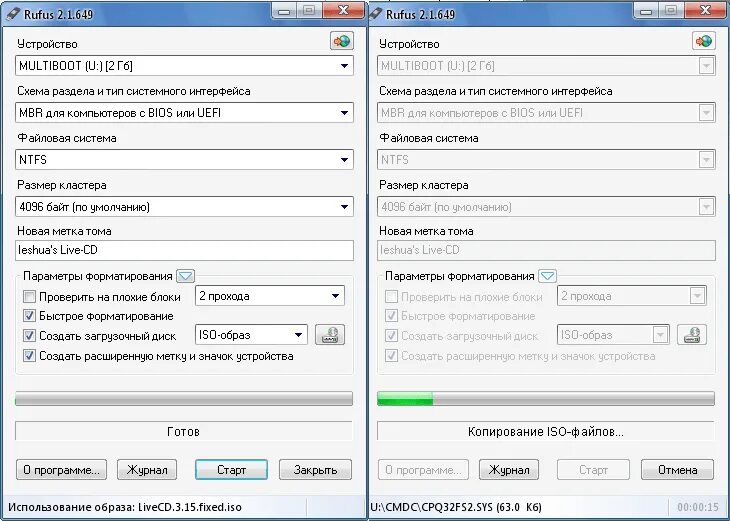The width and height of the screenshot is (730, 521).
Task: Click 'Готов' status field in left window
Action: tap(184, 431)
